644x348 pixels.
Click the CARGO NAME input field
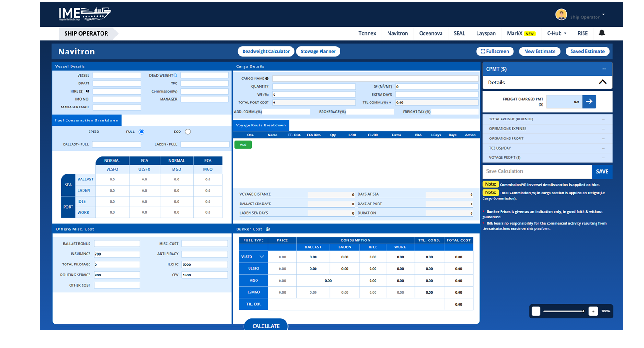pos(376,78)
